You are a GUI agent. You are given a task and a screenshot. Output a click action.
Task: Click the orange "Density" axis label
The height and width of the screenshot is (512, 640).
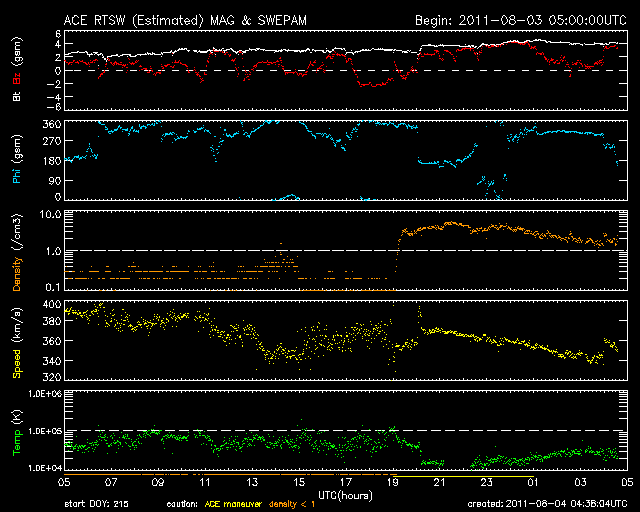[x=17, y=274]
